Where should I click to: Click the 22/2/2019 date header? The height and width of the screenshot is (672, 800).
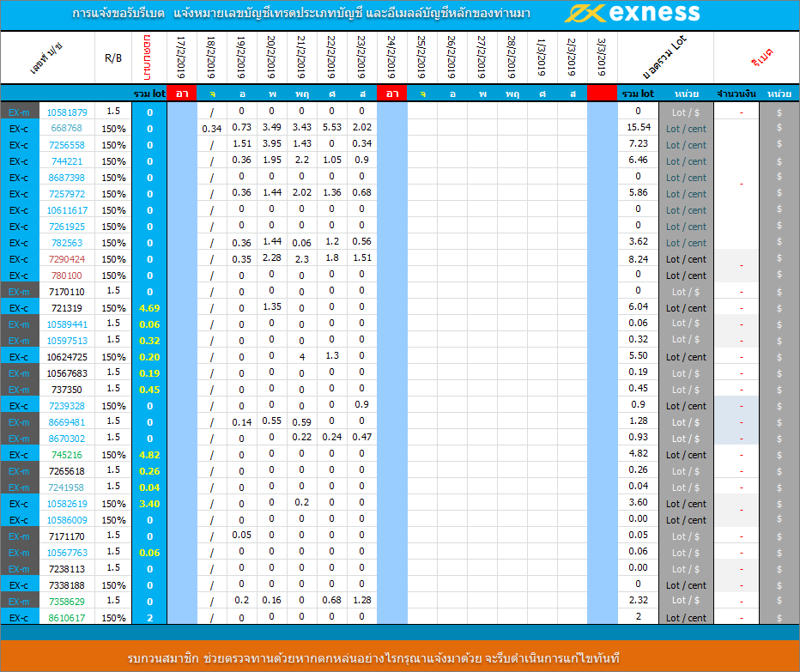point(331,57)
